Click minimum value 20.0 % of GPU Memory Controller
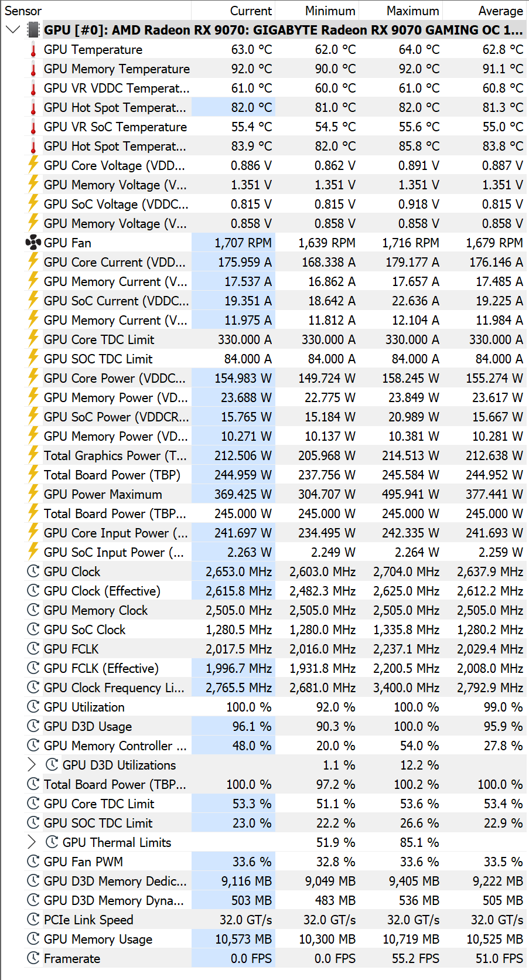 tap(336, 746)
